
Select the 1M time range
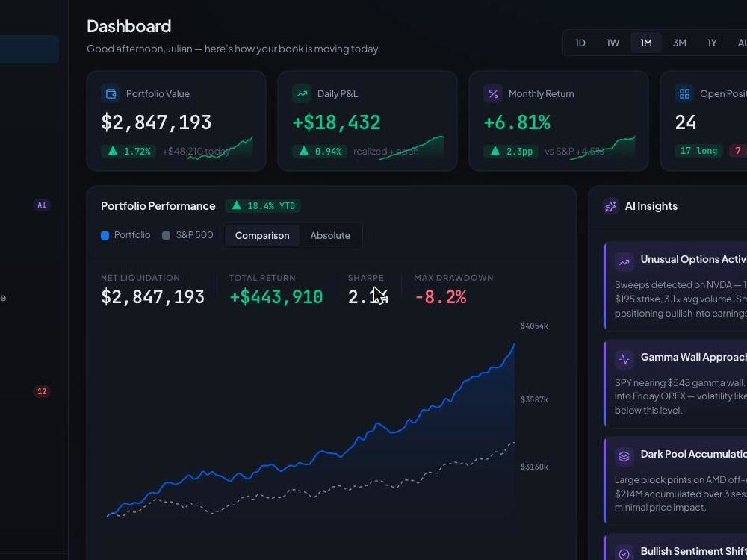(646, 43)
